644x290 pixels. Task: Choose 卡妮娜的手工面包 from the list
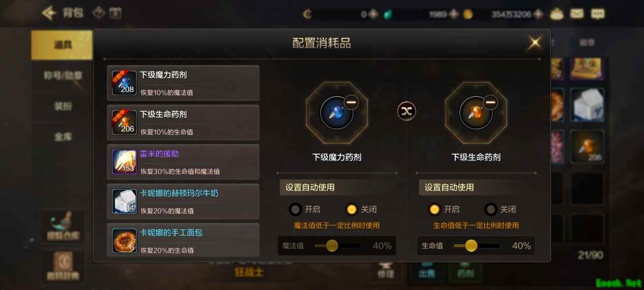(x=183, y=240)
